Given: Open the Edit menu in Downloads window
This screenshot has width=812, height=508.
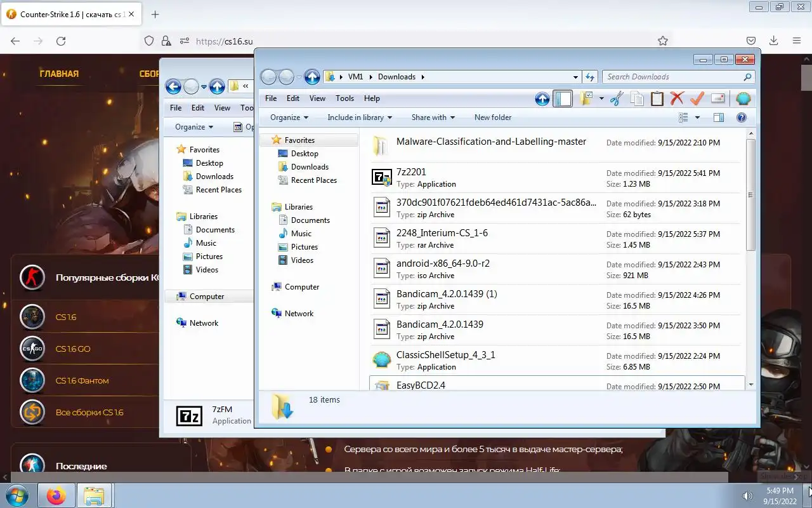Looking at the screenshot, I should pyautogui.click(x=292, y=98).
